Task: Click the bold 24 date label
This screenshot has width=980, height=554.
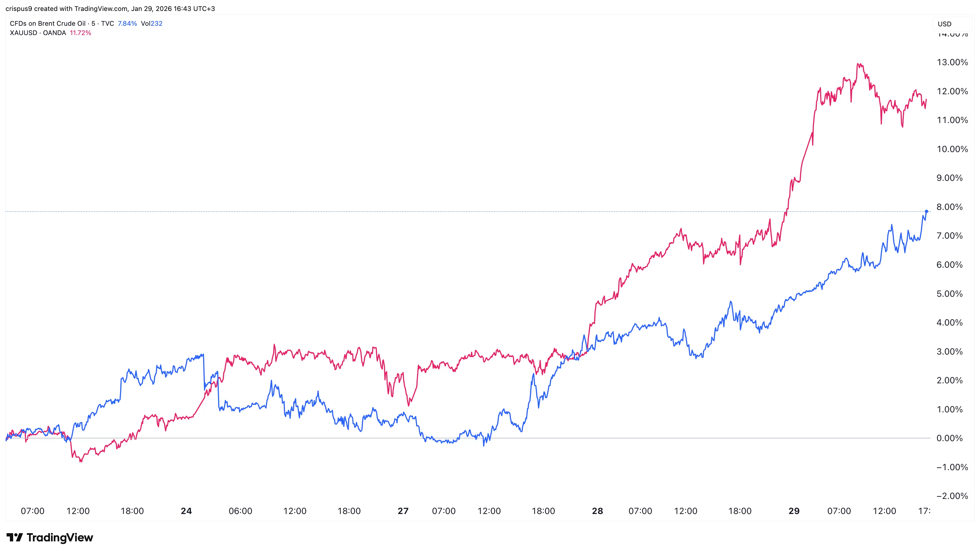Action: click(x=186, y=511)
